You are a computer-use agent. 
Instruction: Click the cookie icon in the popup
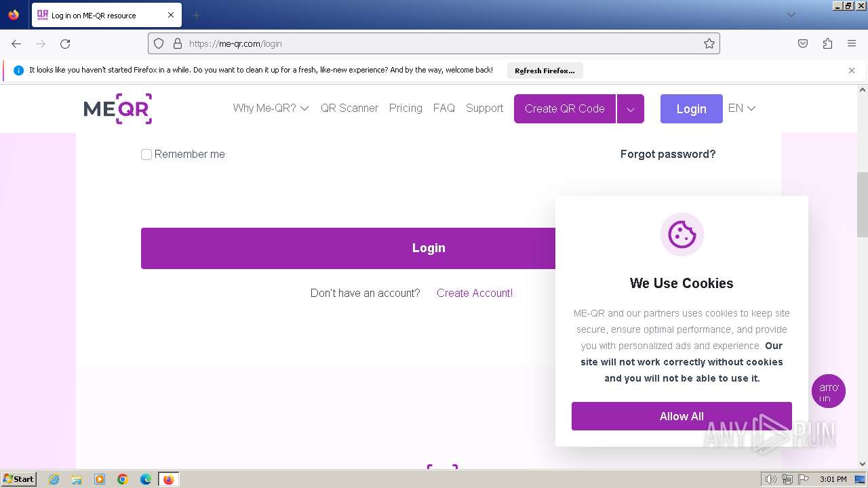click(682, 235)
